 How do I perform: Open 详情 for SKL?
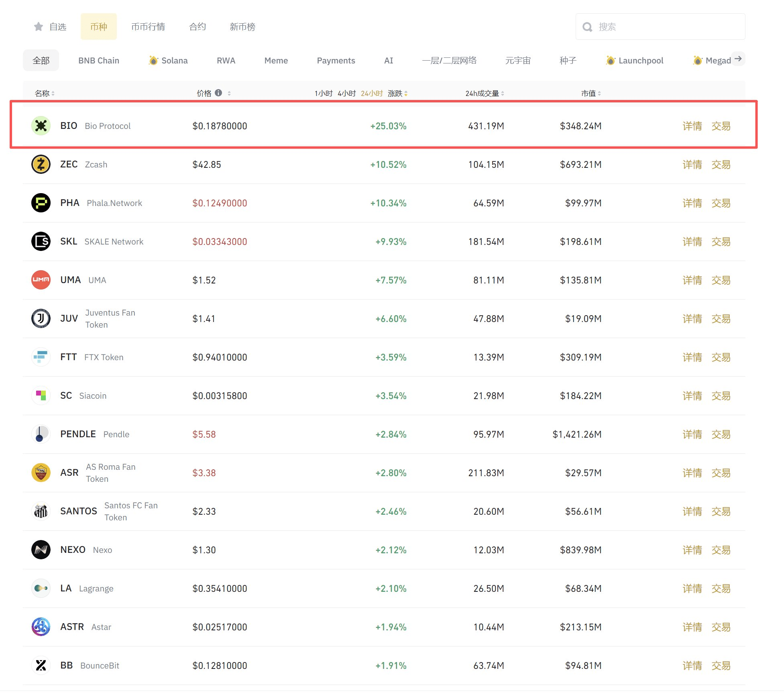692,242
